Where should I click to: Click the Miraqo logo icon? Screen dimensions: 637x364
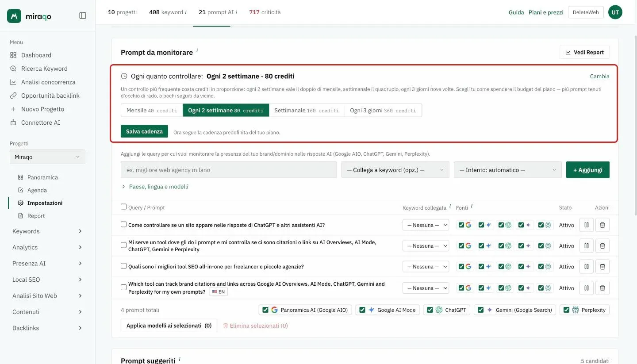point(14,16)
